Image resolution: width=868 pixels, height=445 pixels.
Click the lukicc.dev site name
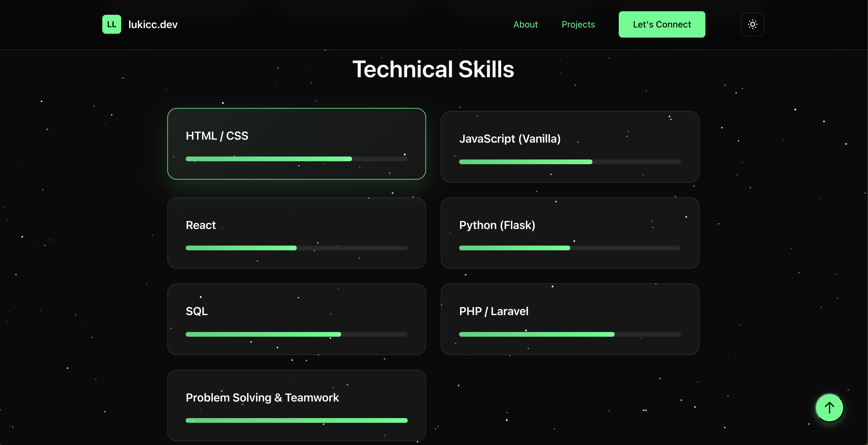click(153, 24)
